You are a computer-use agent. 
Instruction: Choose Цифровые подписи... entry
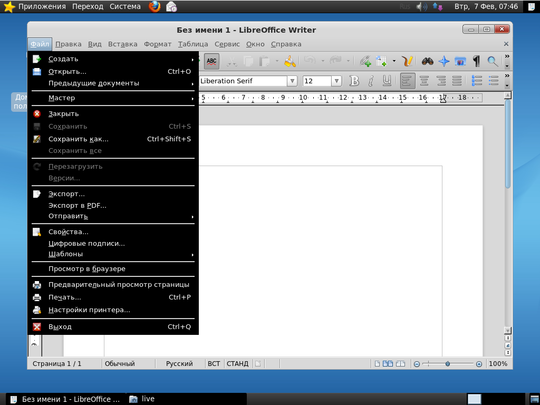[x=113, y=243]
